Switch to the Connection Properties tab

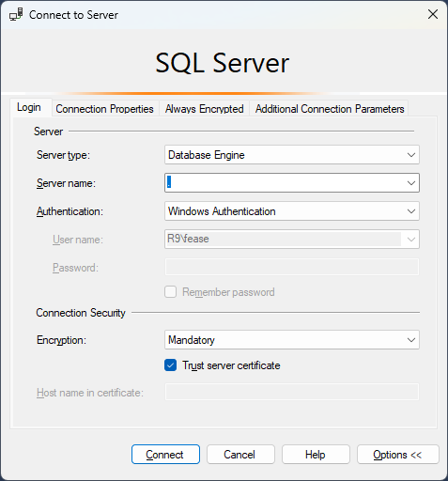(x=105, y=109)
